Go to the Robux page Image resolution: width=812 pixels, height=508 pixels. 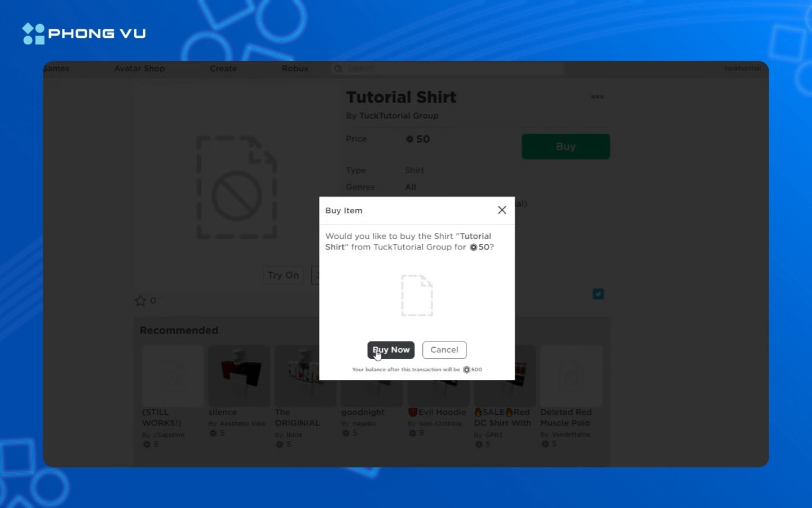[x=295, y=69]
